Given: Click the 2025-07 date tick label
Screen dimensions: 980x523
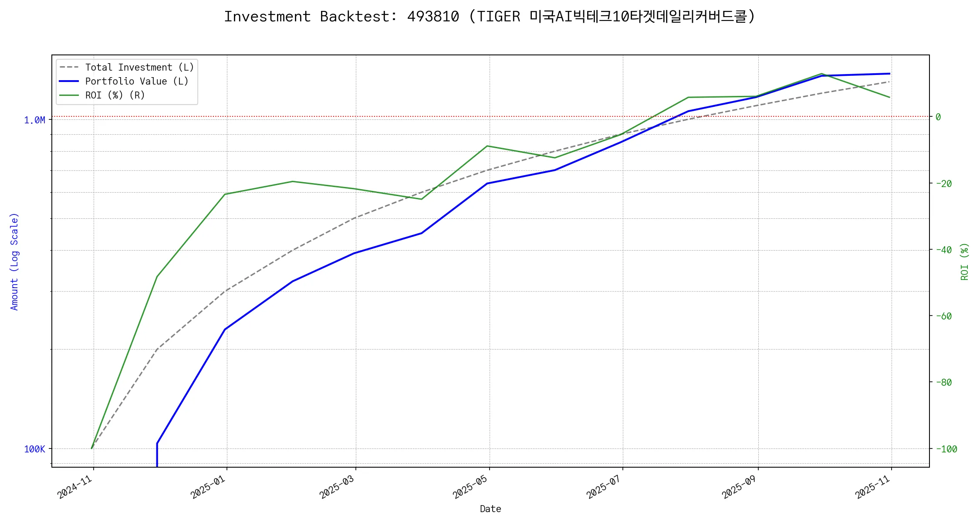Looking at the screenshot, I should (x=604, y=487).
